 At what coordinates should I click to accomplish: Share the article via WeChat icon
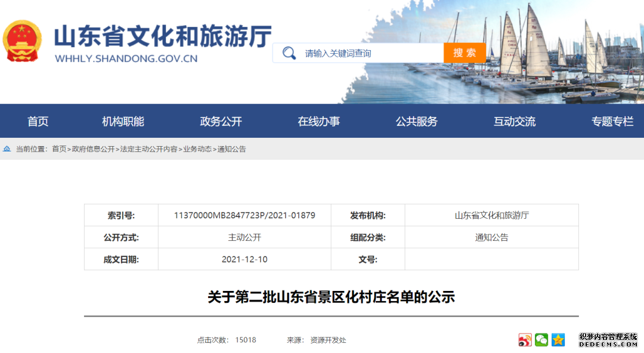541,340
